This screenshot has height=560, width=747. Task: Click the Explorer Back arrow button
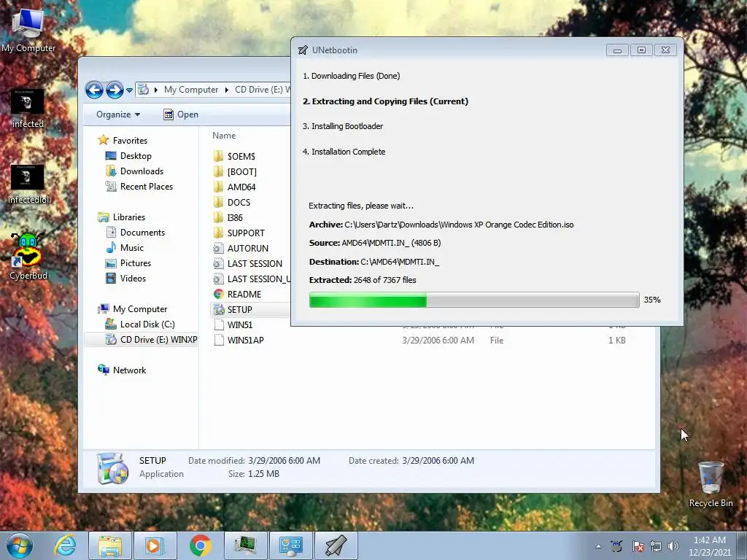pos(94,90)
